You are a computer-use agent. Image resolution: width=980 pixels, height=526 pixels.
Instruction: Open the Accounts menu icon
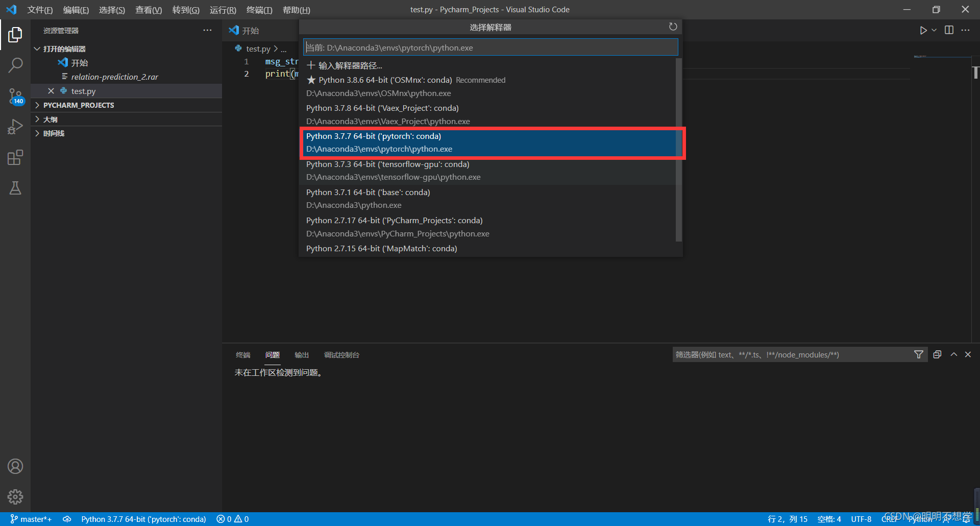15,466
